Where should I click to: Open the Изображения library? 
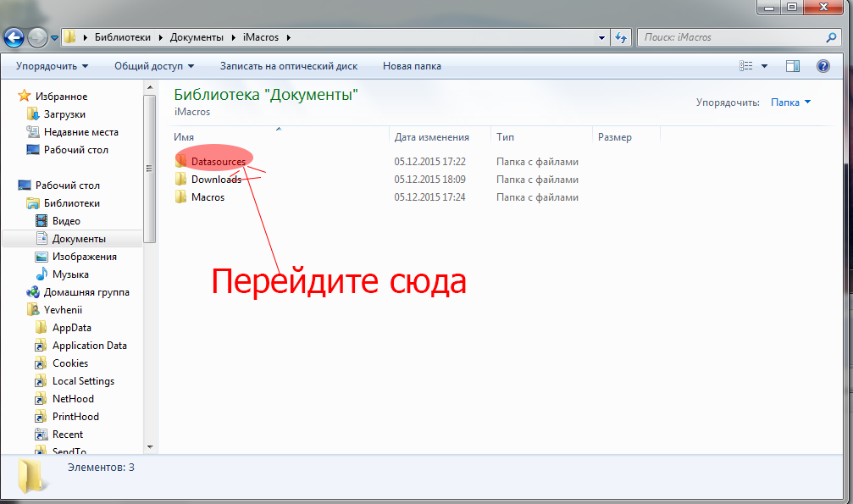click(85, 257)
